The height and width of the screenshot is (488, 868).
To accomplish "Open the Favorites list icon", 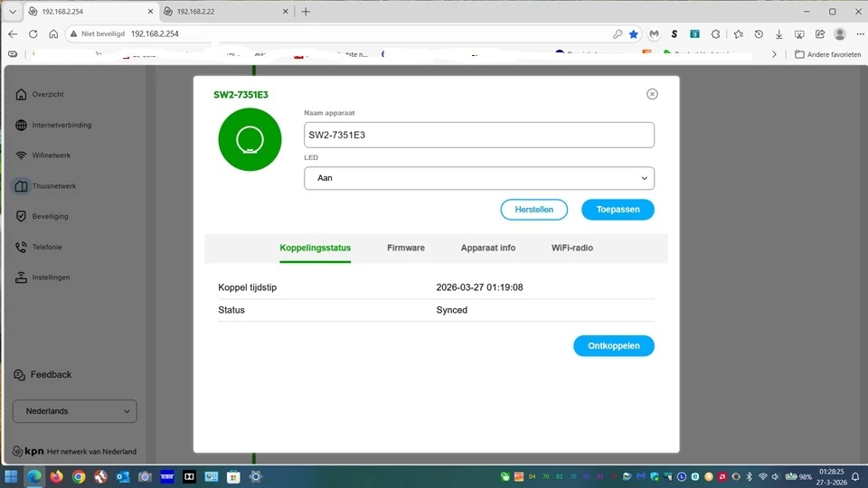I will [738, 34].
